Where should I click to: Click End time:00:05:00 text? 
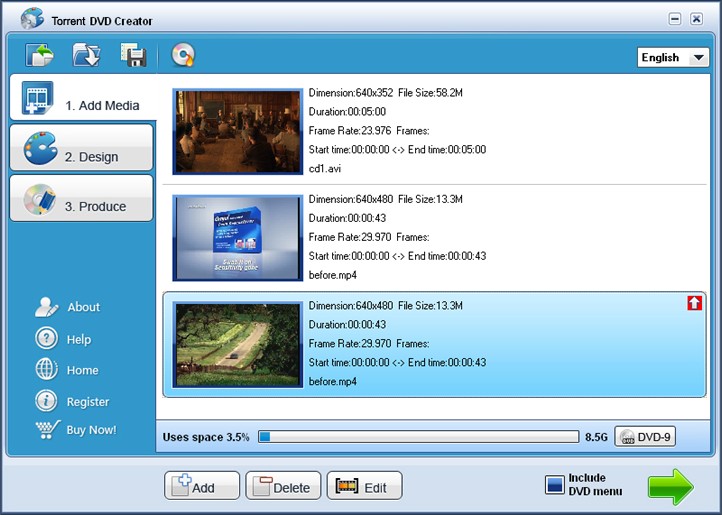pyautogui.click(x=447, y=150)
